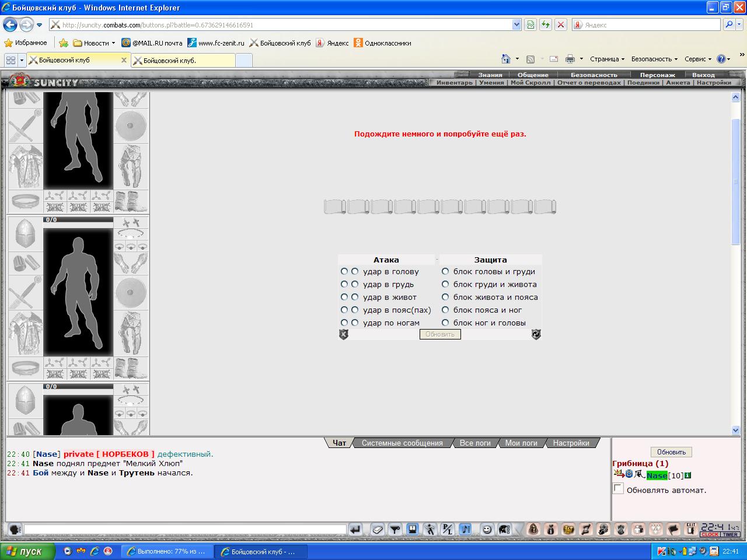This screenshot has height=560, width=747.
Task: Select second radio for 'удар в пояс(пах)'
Action: (355, 310)
